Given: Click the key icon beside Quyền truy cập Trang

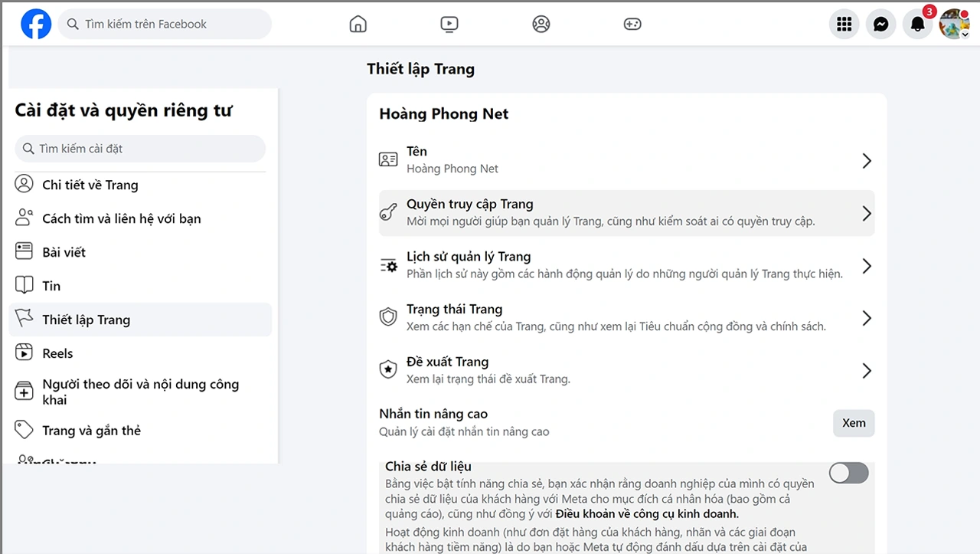Looking at the screenshot, I should tap(388, 212).
